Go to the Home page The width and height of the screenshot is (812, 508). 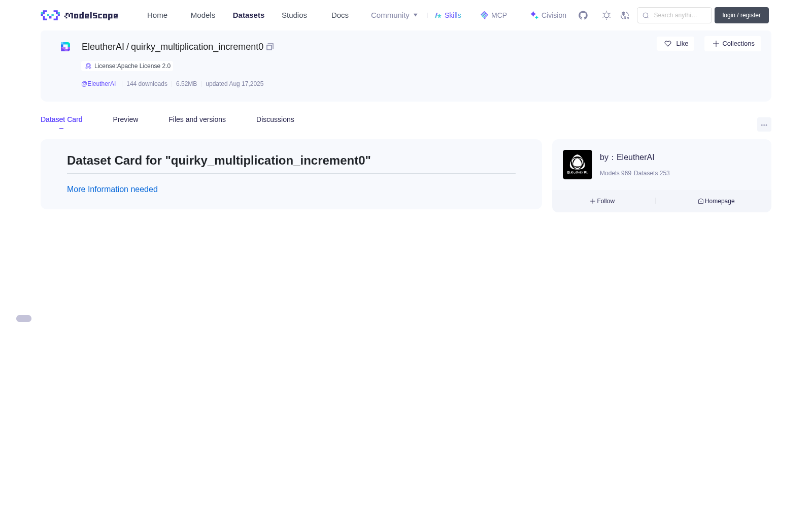tap(157, 15)
